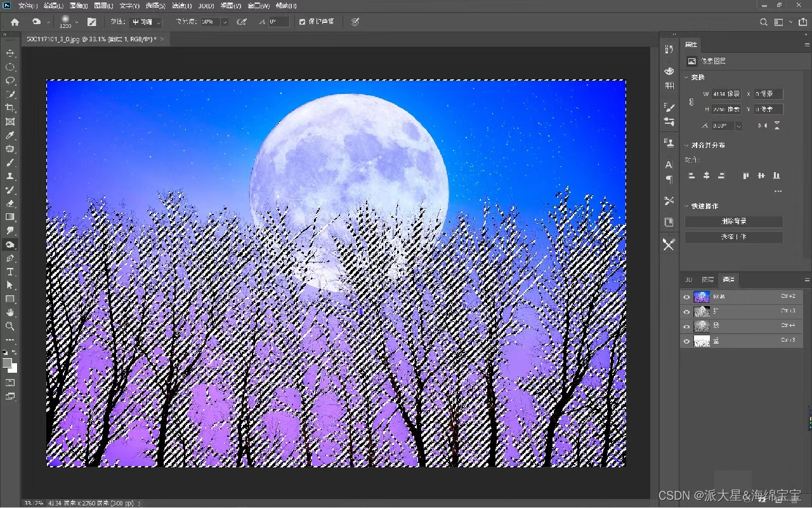The width and height of the screenshot is (812, 508).
Task: Select the Pen tool
Action: [10, 258]
